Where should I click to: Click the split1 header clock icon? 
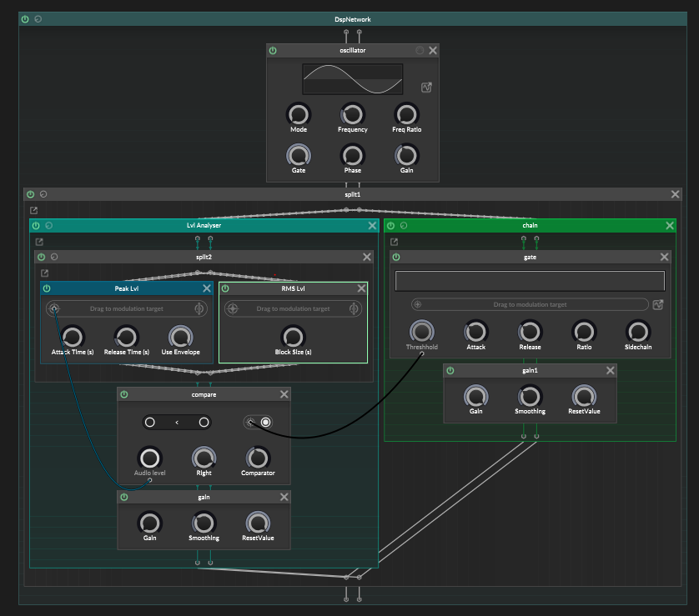pyautogui.click(x=43, y=194)
